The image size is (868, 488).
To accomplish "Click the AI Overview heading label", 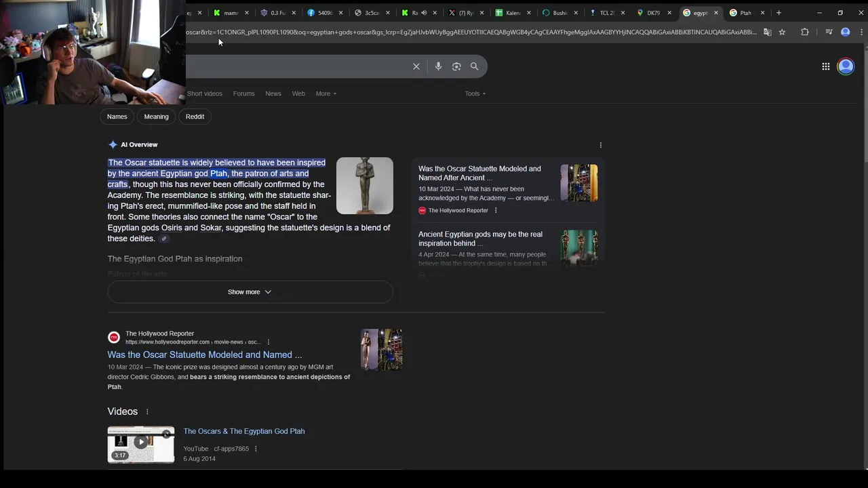I will click(139, 144).
